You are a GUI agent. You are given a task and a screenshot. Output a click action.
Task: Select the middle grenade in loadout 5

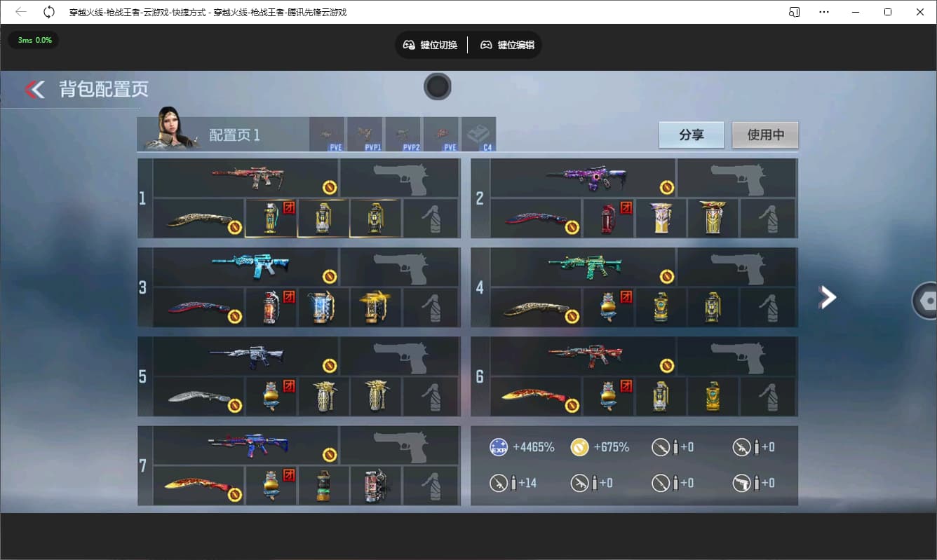coord(323,397)
